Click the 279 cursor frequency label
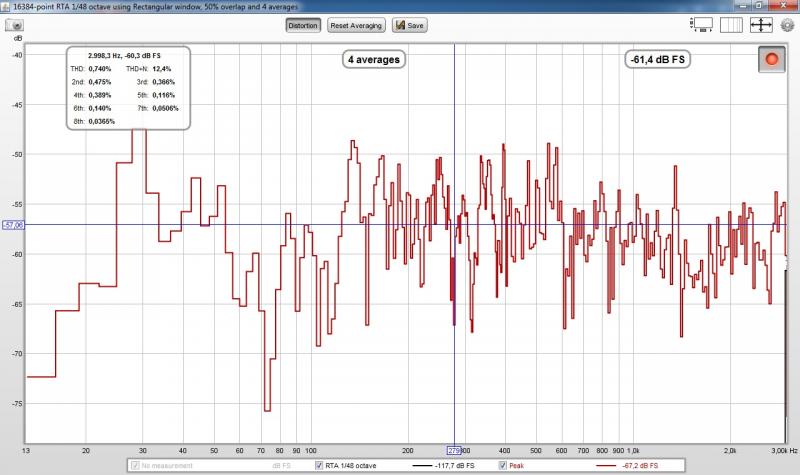The width and height of the screenshot is (800, 475). tap(454, 451)
